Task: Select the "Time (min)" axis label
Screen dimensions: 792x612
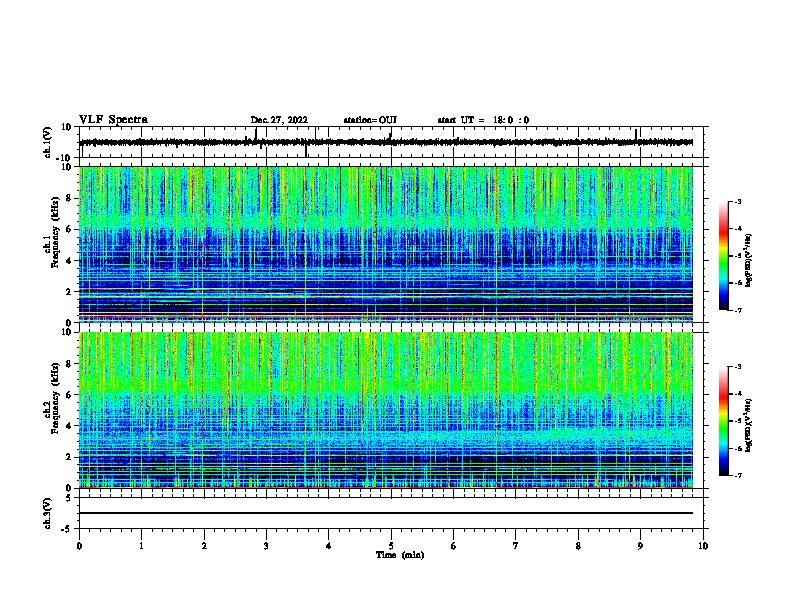Action: click(x=400, y=555)
